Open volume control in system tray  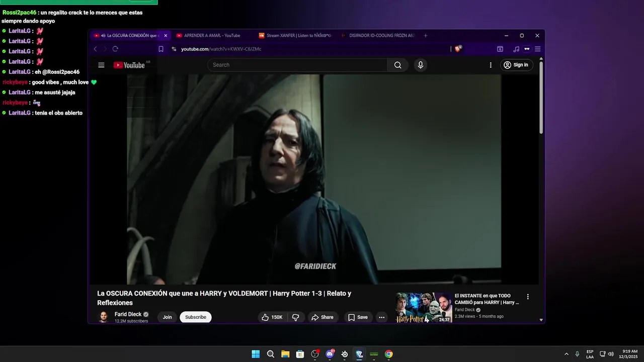(611, 354)
